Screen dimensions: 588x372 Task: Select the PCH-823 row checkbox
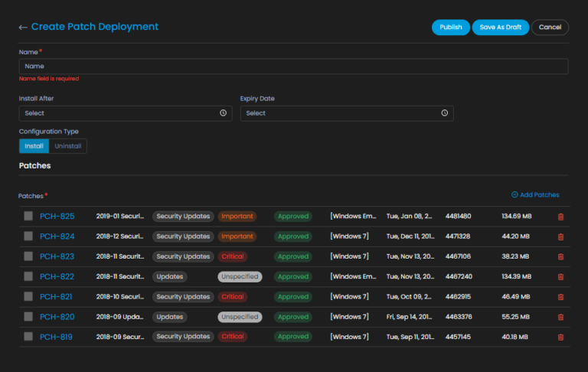pyautogui.click(x=28, y=256)
